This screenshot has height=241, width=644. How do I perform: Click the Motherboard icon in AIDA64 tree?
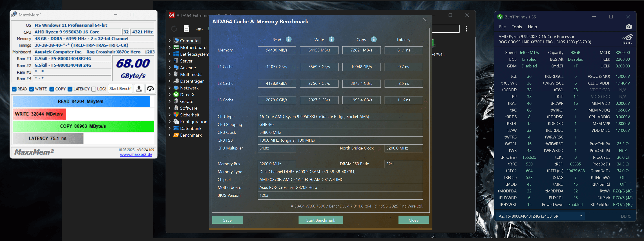[x=176, y=47]
